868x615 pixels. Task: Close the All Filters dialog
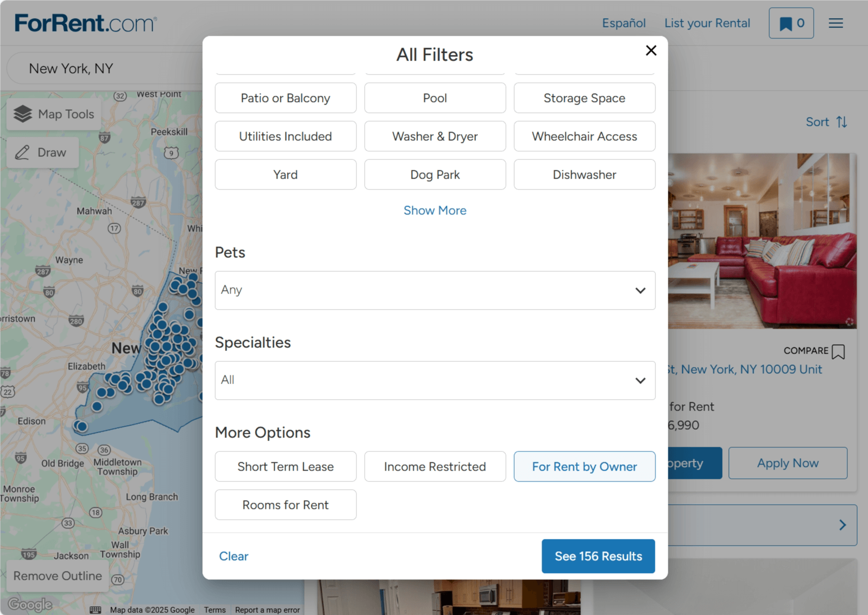[x=651, y=51]
